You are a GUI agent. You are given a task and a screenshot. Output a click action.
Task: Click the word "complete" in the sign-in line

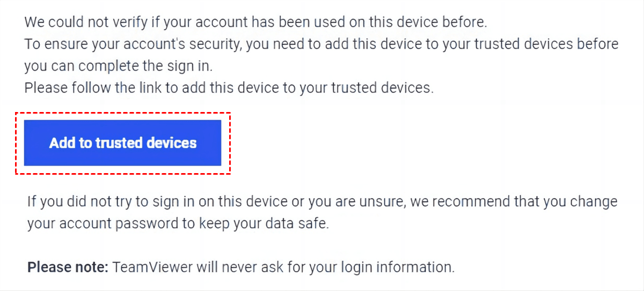(x=105, y=66)
